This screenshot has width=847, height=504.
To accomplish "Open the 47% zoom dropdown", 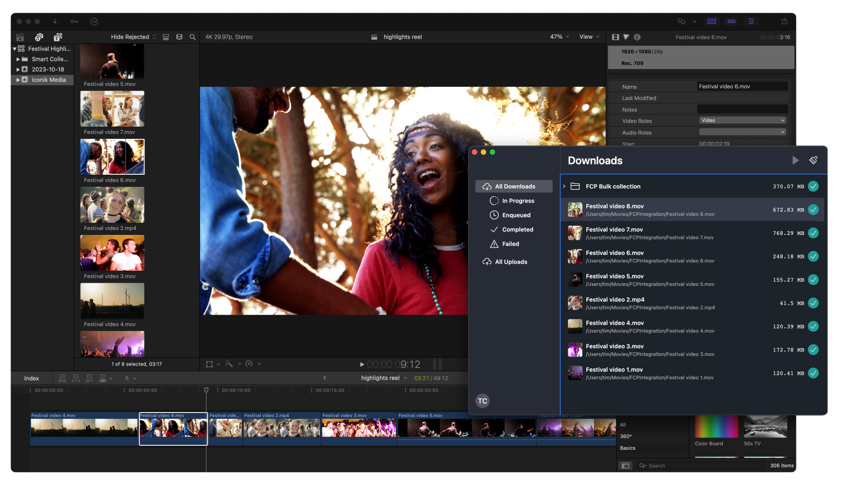I will pos(560,37).
